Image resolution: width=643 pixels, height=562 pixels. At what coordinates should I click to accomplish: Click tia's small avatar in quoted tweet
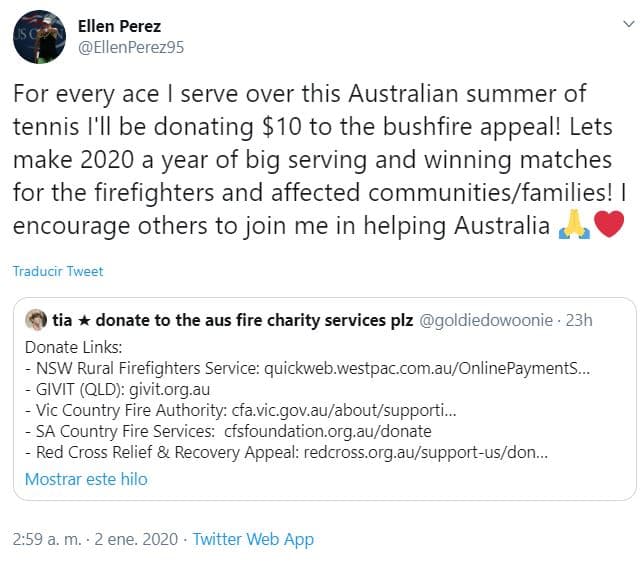(x=36, y=321)
